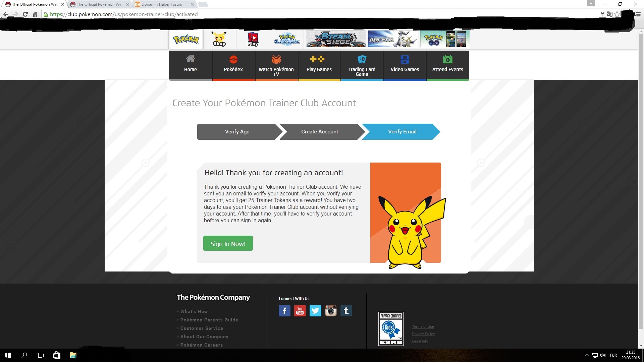This screenshot has height=362, width=644.
Task: Click the browser back arrow
Action: tap(6, 14)
